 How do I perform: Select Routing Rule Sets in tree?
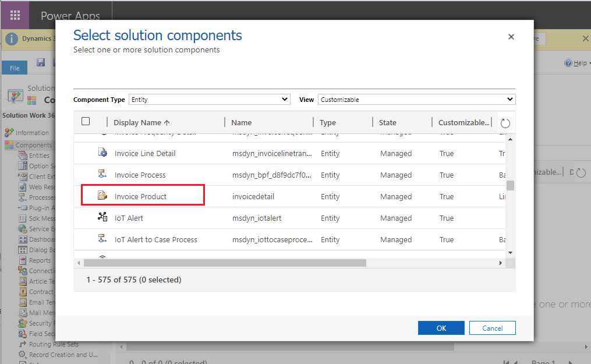(x=54, y=344)
